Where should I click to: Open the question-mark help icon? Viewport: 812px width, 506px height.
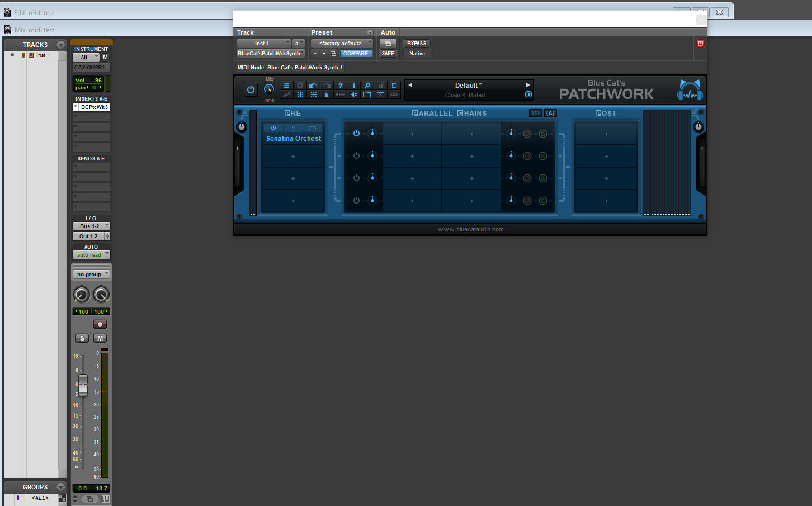340,86
